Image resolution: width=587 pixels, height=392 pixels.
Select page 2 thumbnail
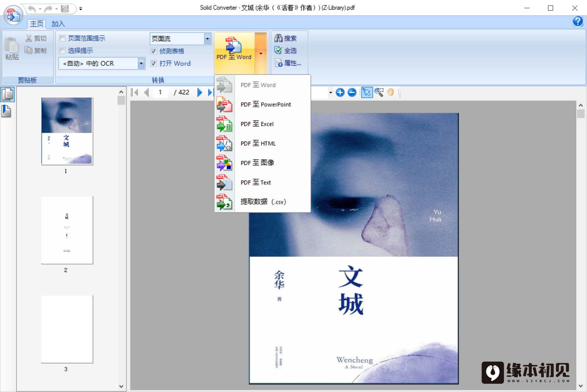point(67,230)
